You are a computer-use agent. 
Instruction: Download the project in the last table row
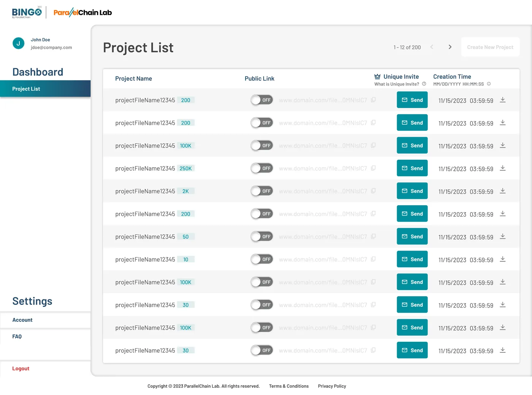tap(502, 350)
